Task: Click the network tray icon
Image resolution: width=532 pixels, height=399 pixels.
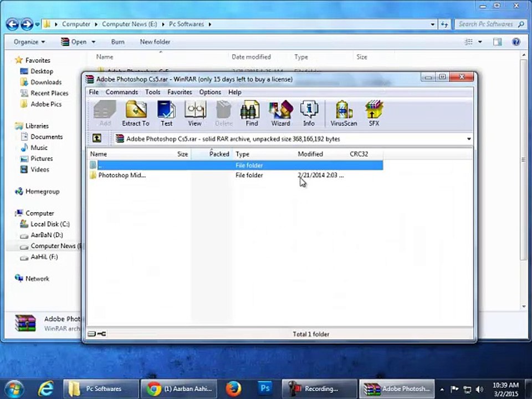Action: tap(467, 389)
